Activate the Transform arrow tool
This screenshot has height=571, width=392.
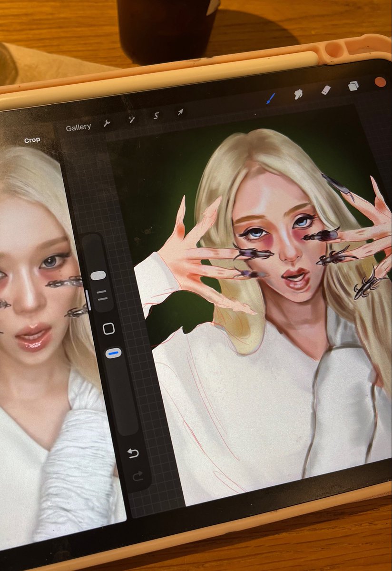pos(180,112)
